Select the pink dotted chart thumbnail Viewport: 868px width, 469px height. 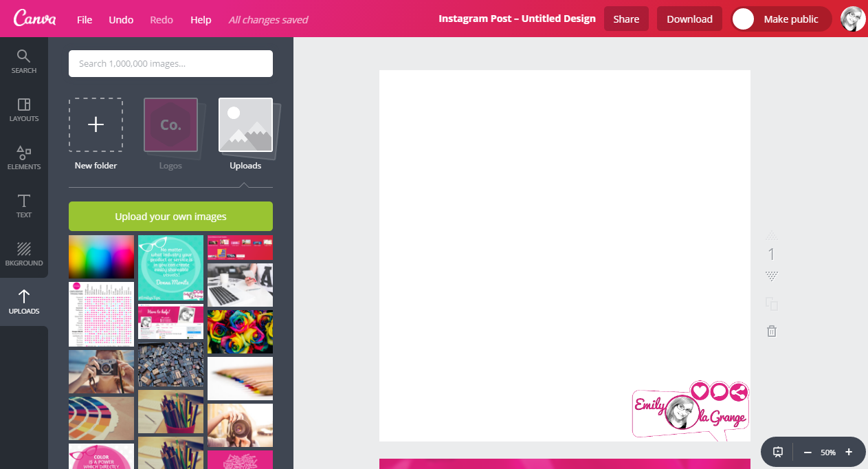pyautogui.click(x=101, y=314)
